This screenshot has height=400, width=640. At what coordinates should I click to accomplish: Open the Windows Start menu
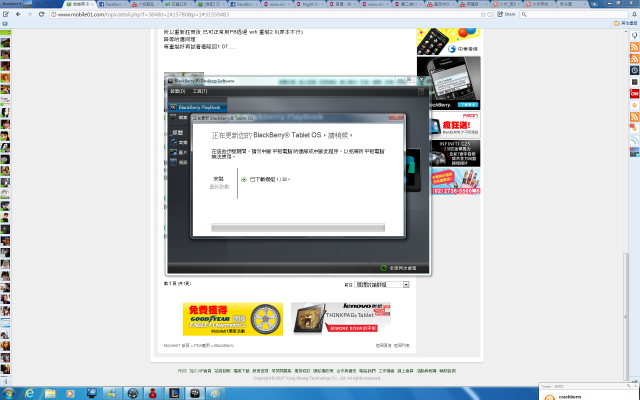8,393
